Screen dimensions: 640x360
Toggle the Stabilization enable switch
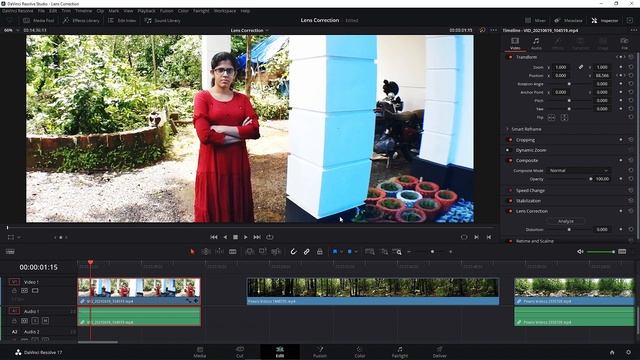coord(510,201)
